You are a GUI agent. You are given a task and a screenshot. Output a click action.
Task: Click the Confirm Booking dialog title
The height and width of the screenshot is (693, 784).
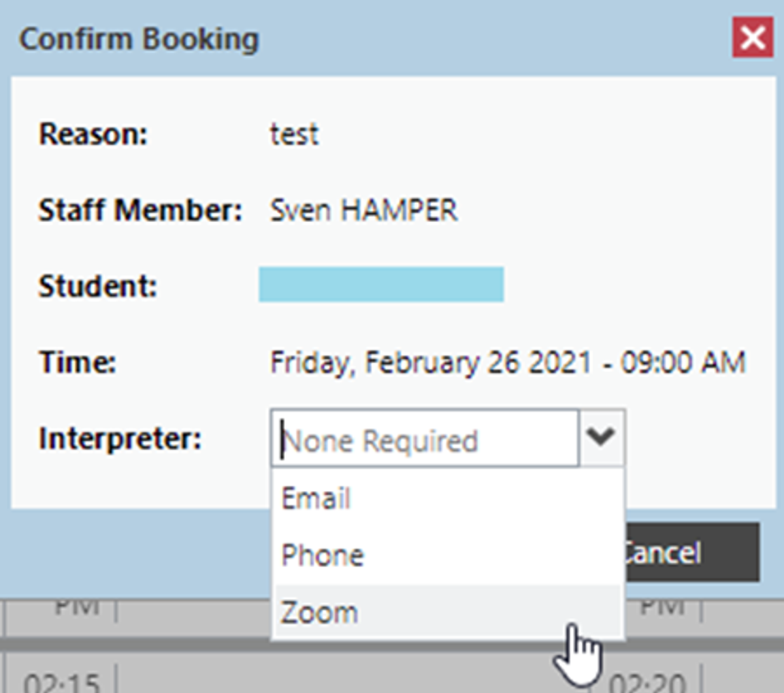[x=139, y=39]
